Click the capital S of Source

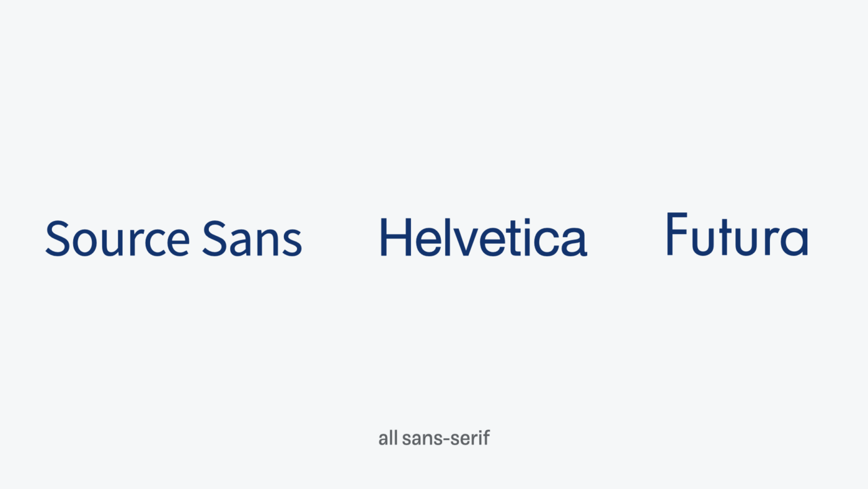point(57,238)
